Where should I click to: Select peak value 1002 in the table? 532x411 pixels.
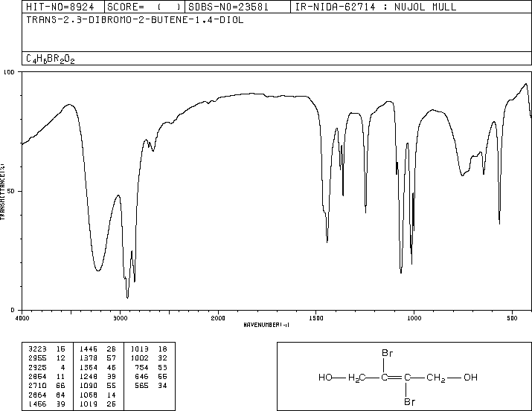click(139, 358)
